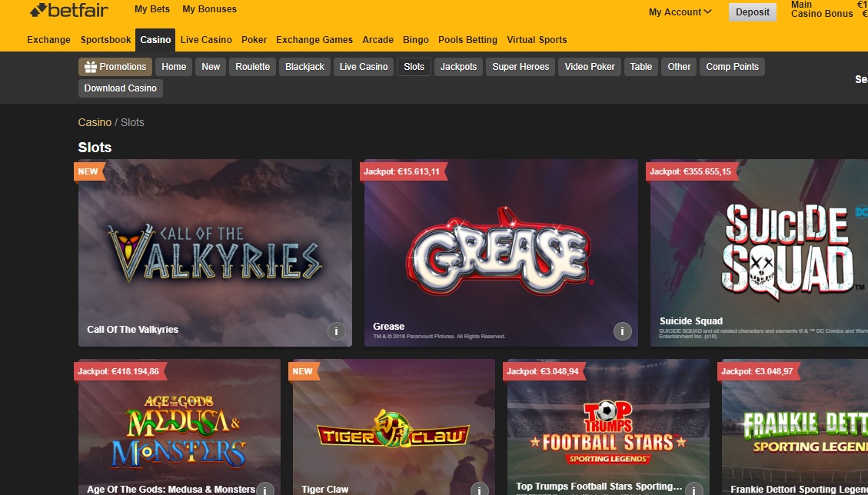Viewport: 868px width, 495px height.
Task: Select the Roulette category
Action: 252,67
